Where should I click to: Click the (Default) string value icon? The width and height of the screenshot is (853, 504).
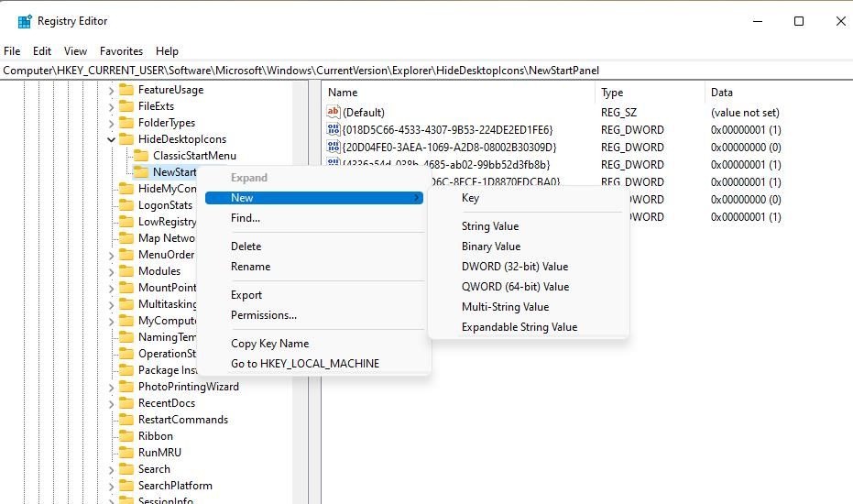[333, 112]
